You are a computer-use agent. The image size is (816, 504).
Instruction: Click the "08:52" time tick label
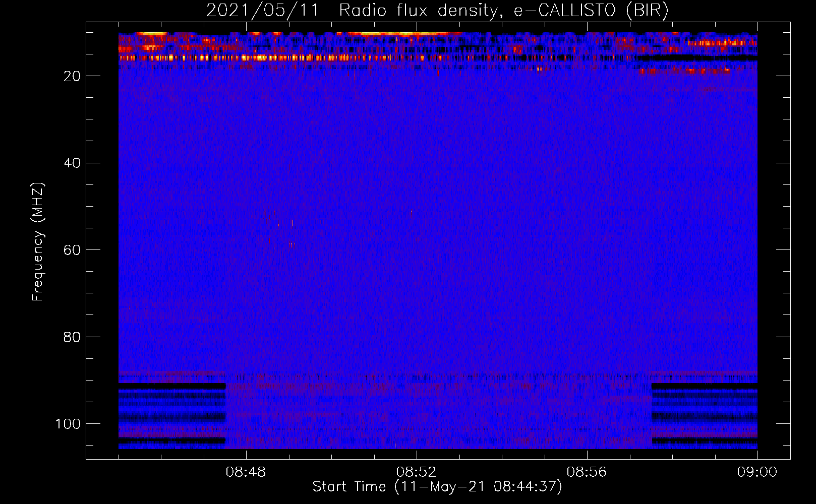pos(416,472)
